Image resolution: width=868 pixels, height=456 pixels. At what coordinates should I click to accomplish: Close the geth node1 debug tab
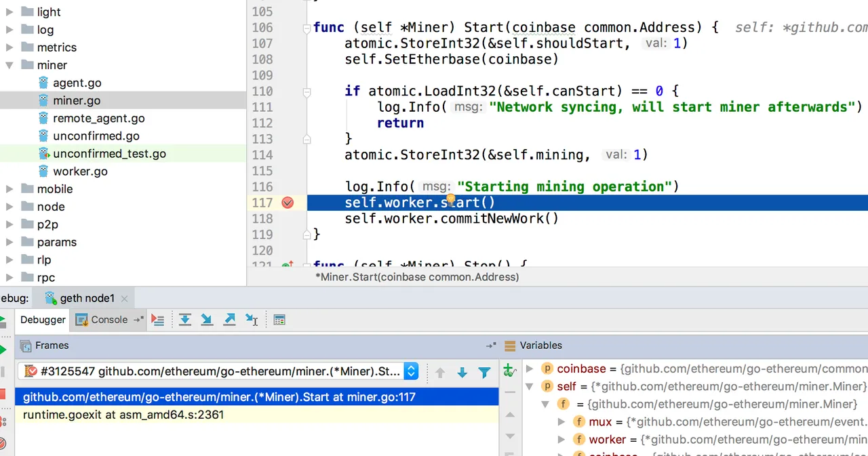[124, 298]
